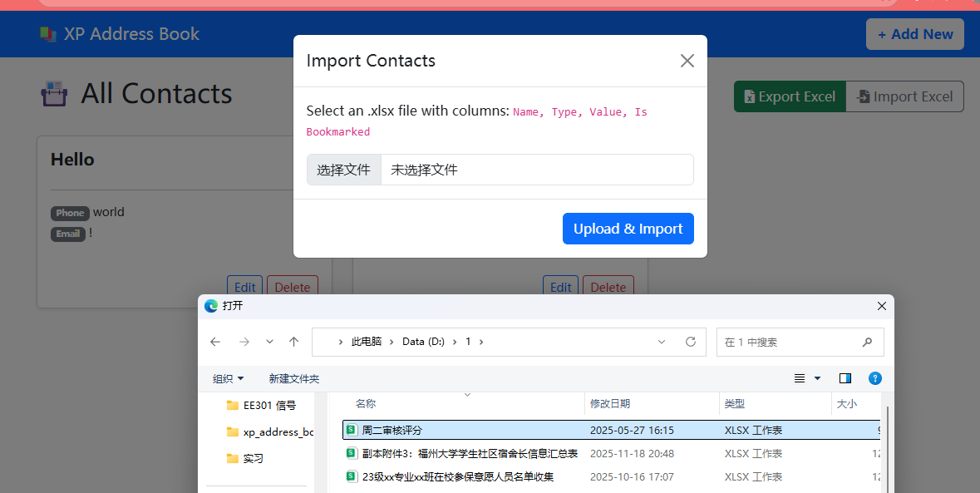980x493 pixels.
Task: Click the Add New button
Action: [914, 34]
